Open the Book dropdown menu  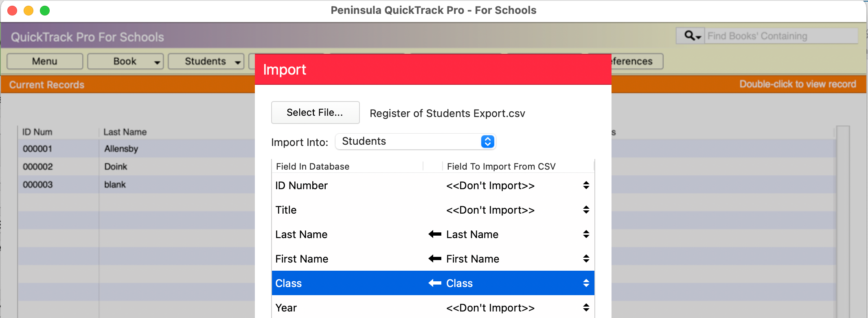pos(125,61)
